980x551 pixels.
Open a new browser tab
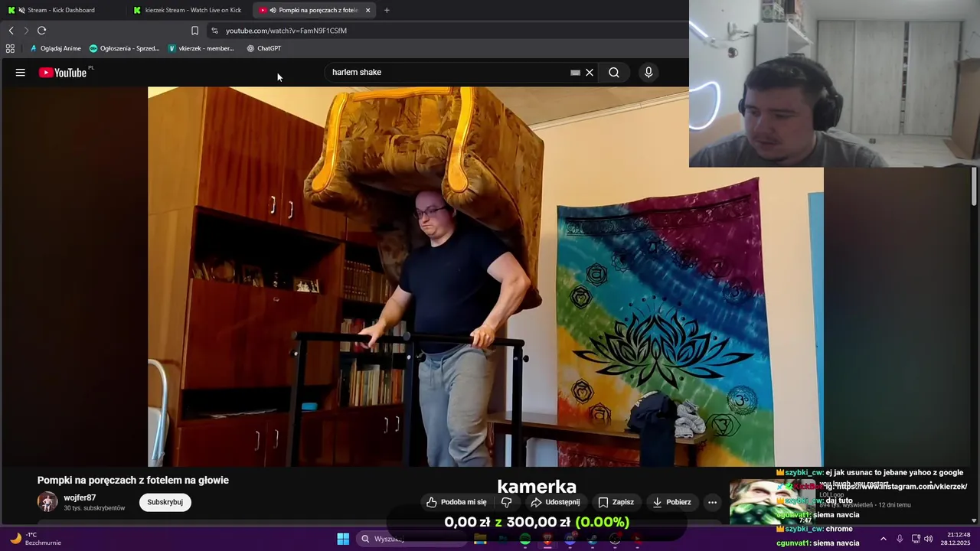387,10
